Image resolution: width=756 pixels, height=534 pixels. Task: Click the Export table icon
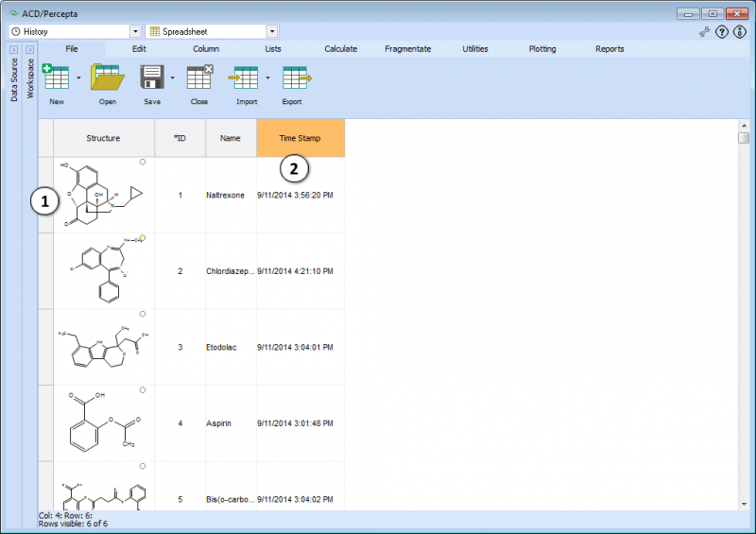[x=297, y=78]
